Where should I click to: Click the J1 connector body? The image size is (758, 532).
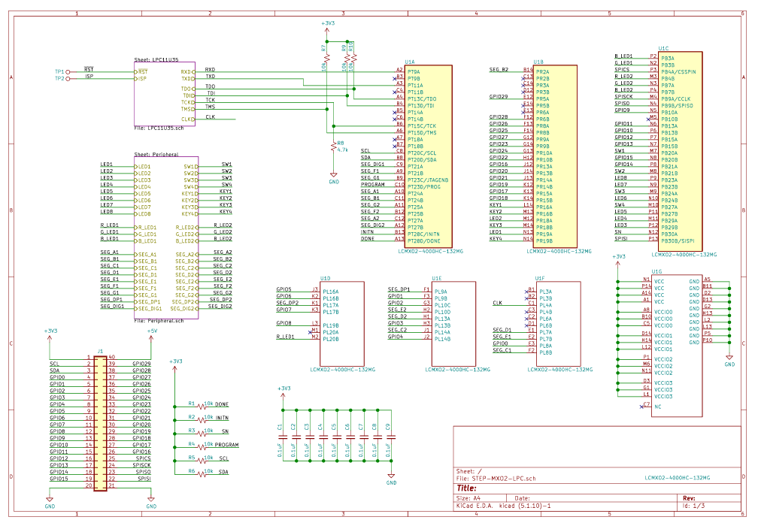coord(100,422)
